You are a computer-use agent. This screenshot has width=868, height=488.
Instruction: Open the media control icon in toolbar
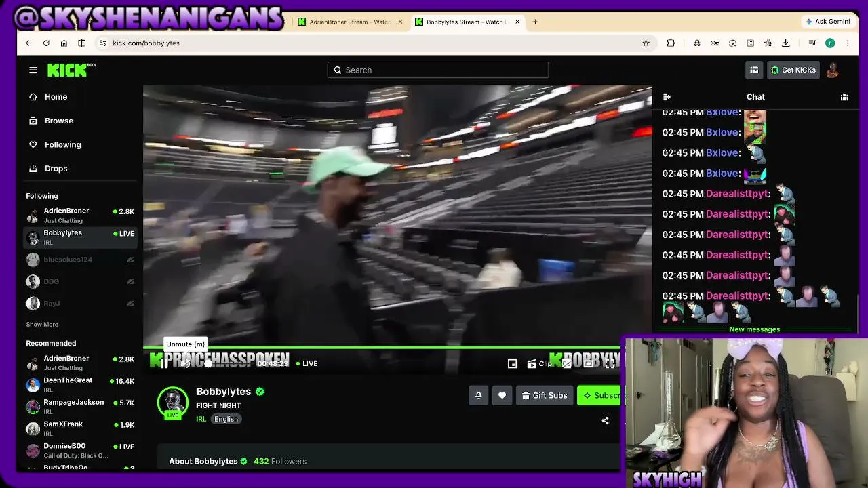812,43
